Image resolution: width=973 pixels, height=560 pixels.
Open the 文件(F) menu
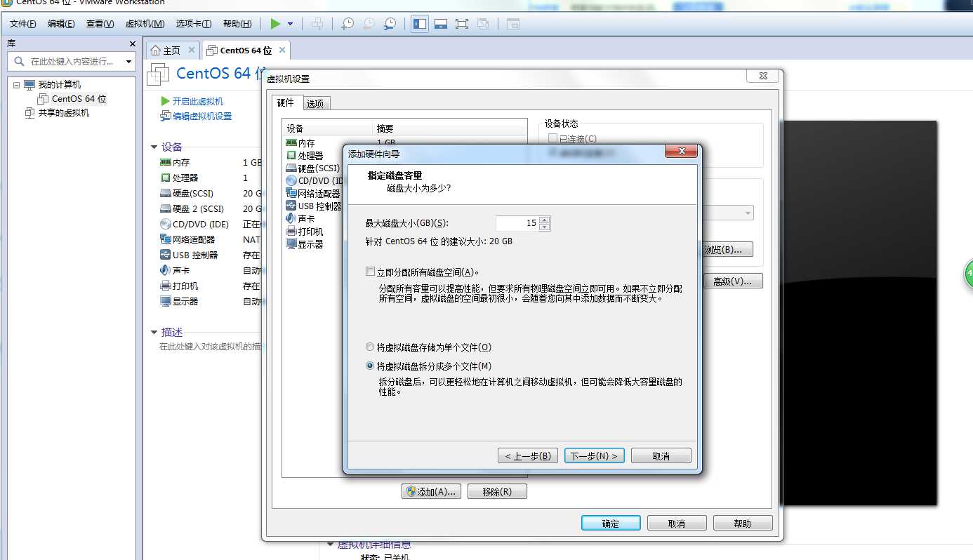tap(23, 24)
